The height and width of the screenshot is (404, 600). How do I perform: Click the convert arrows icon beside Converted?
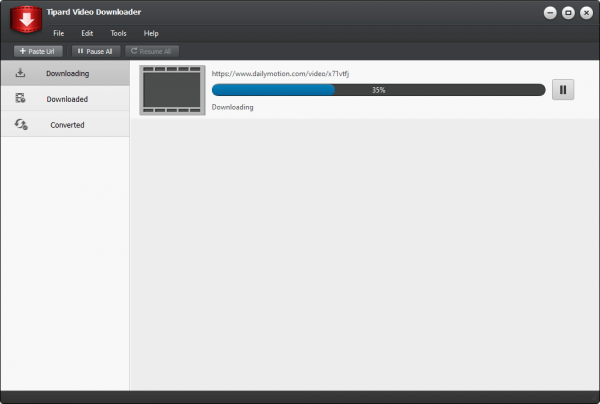[21, 124]
